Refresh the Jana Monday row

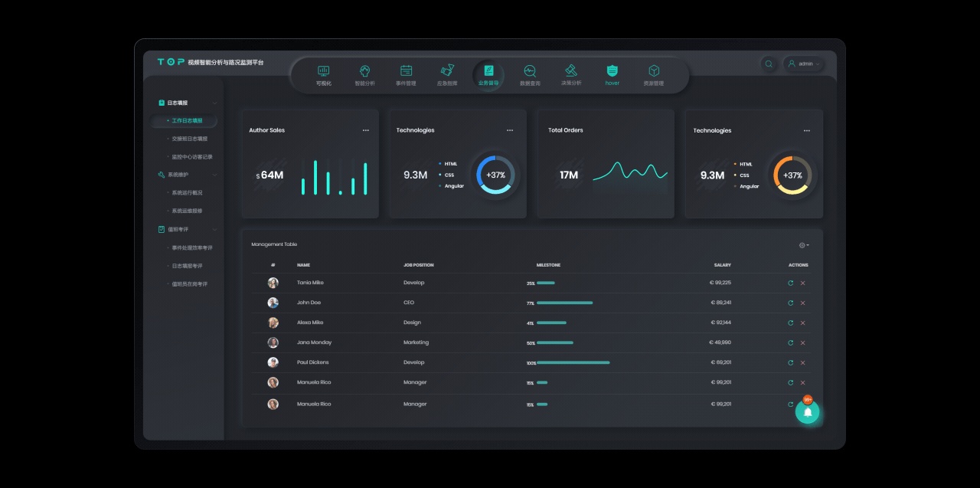tap(790, 342)
